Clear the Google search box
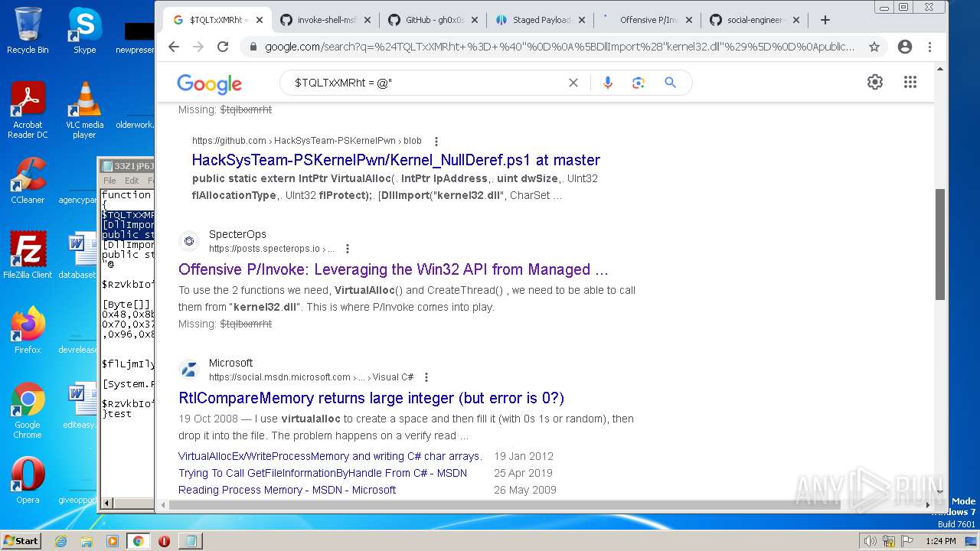 573,83
